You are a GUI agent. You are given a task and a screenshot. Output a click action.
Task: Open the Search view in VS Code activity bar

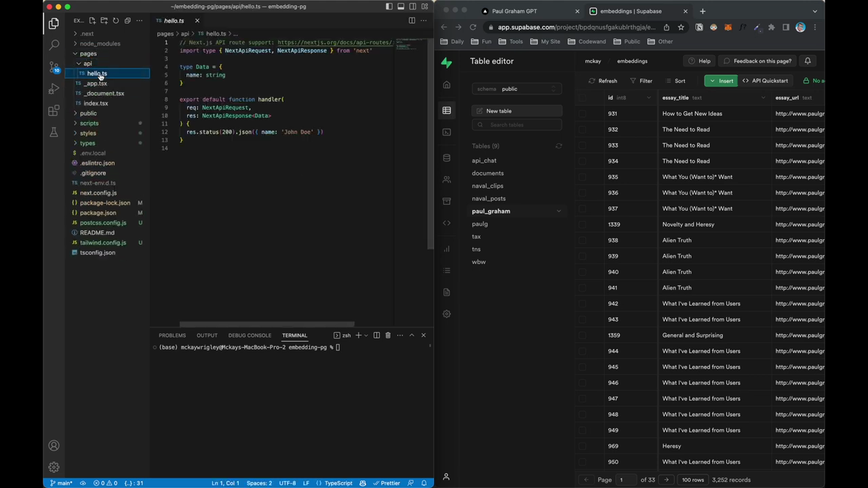point(54,45)
